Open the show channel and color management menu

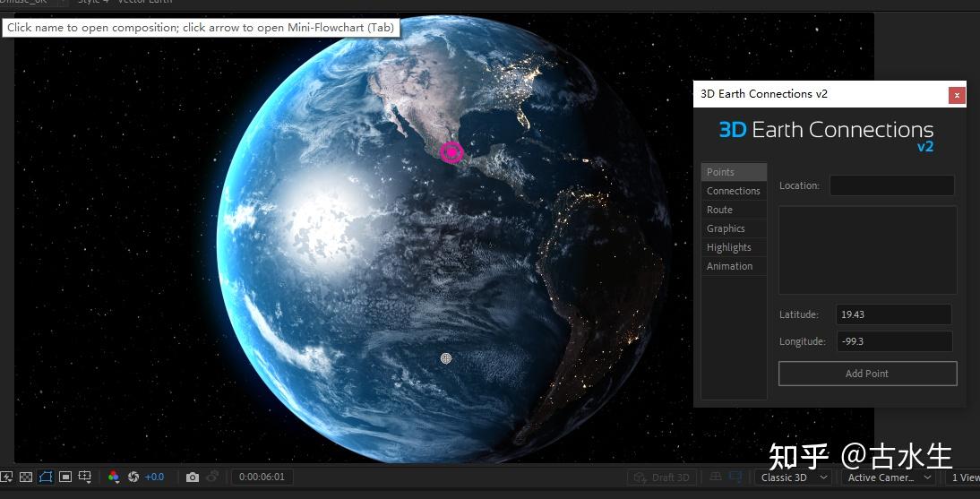(113, 477)
